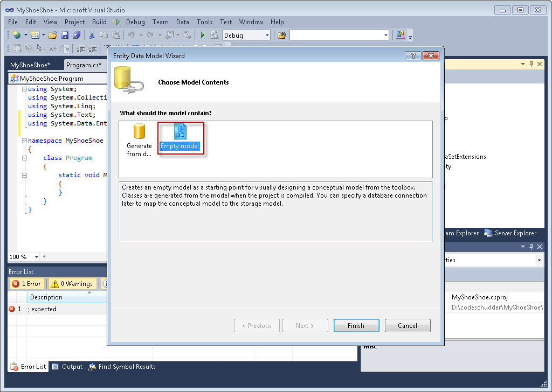This screenshot has height=392, width=552.
Task: Click the Redo arrow icon
Action: pos(150,35)
